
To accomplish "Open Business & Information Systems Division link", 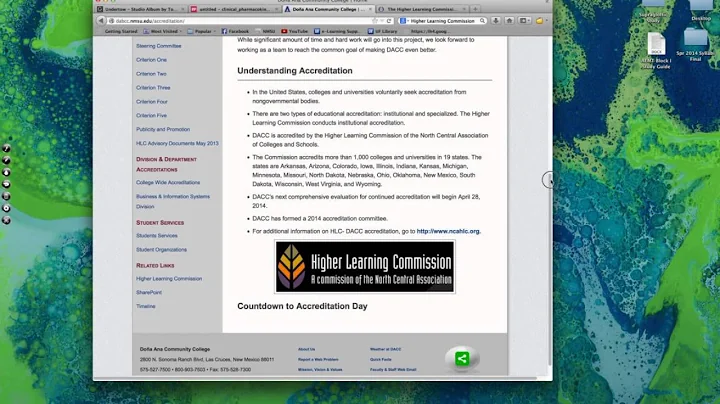I will [x=173, y=201].
